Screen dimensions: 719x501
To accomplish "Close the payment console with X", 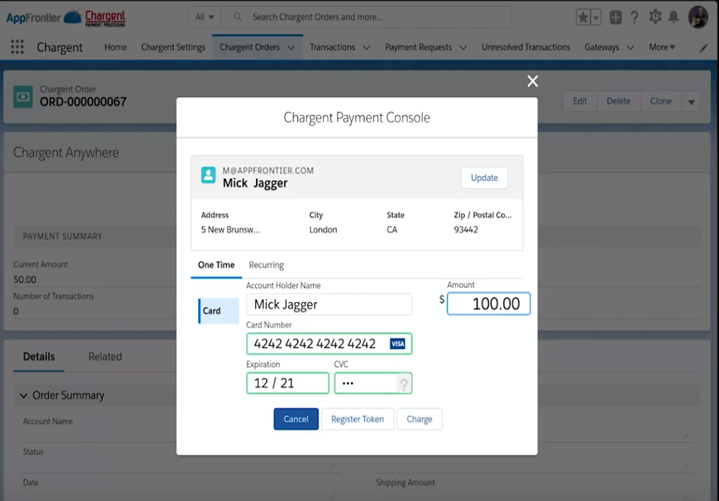I will (532, 81).
